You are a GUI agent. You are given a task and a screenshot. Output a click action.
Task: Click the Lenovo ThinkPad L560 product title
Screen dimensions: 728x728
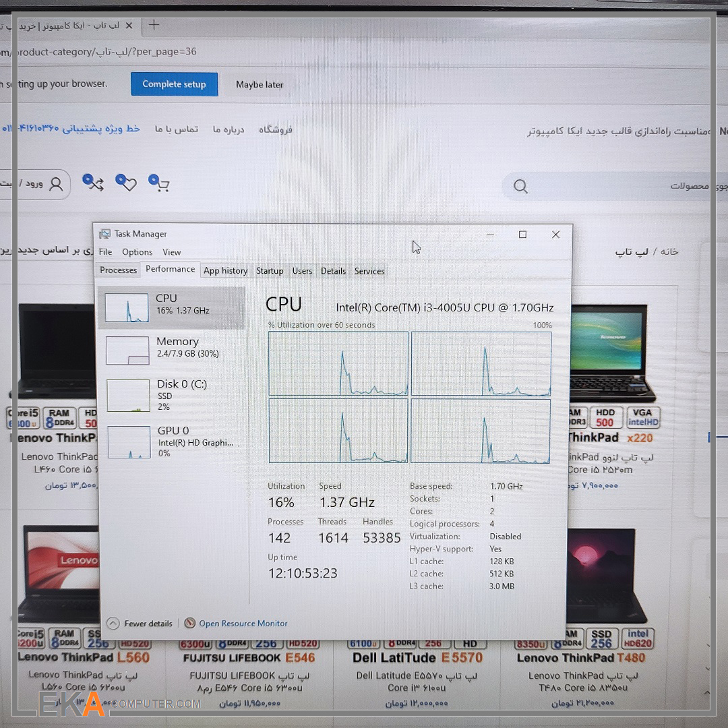click(84, 657)
